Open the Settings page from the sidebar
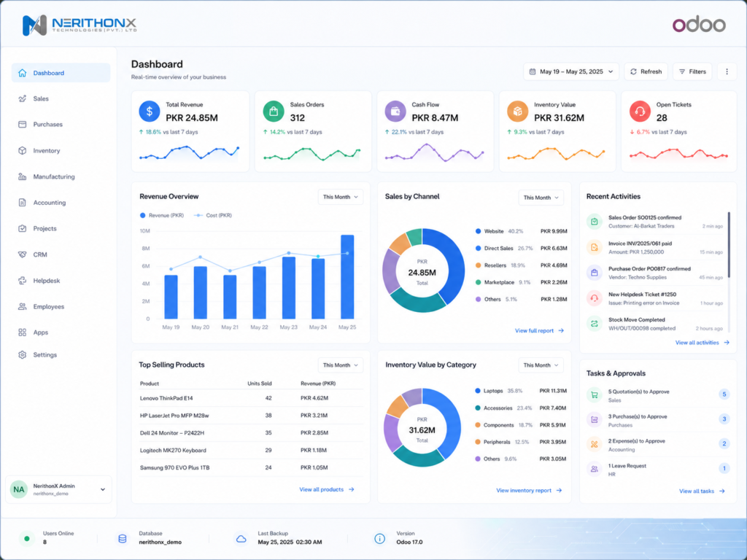 [x=61, y=355]
